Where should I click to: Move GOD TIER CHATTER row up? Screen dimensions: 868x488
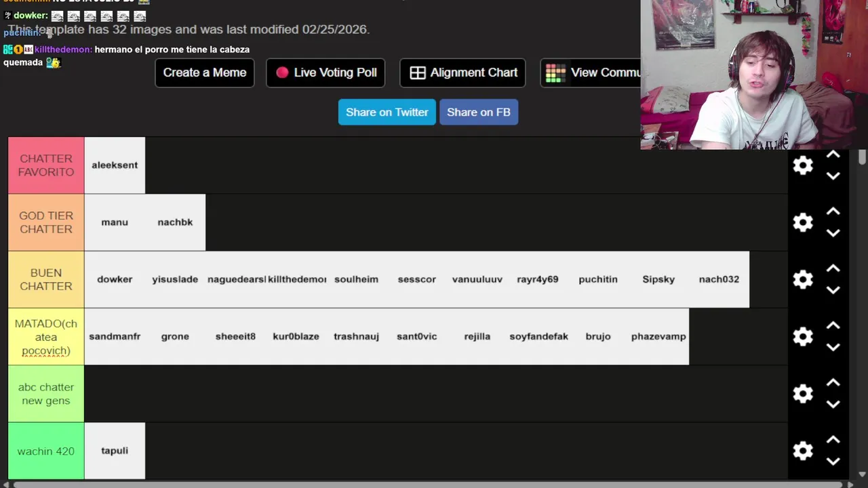coord(833,211)
